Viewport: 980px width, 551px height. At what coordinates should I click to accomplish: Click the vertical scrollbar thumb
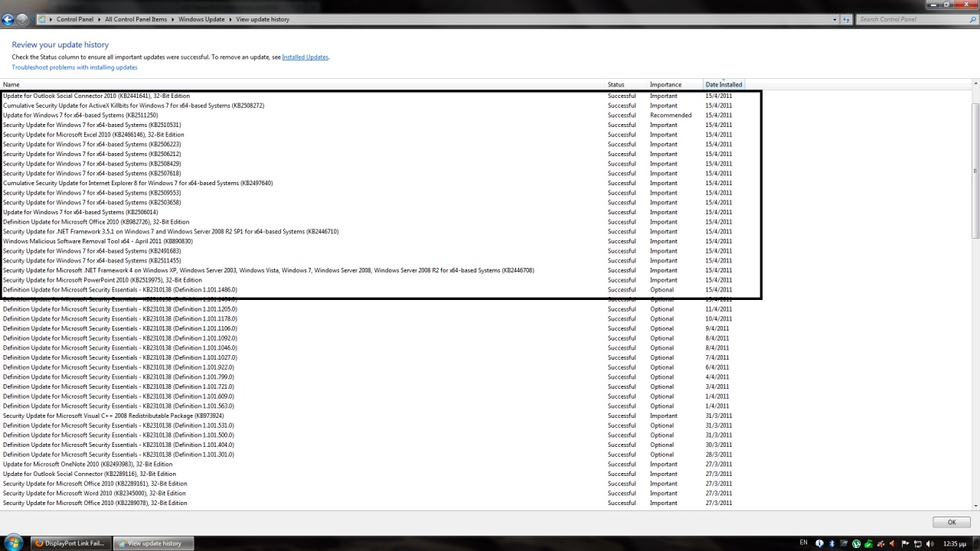coord(975,171)
